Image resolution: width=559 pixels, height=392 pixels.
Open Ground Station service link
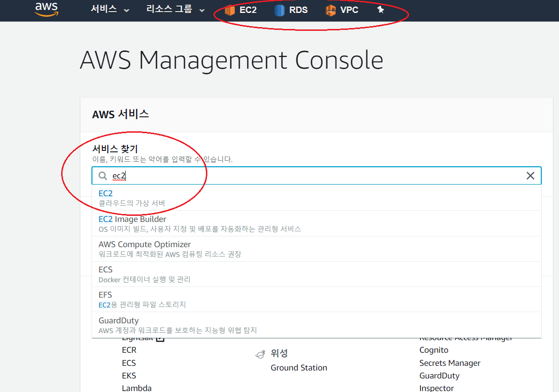click(299, 368)
